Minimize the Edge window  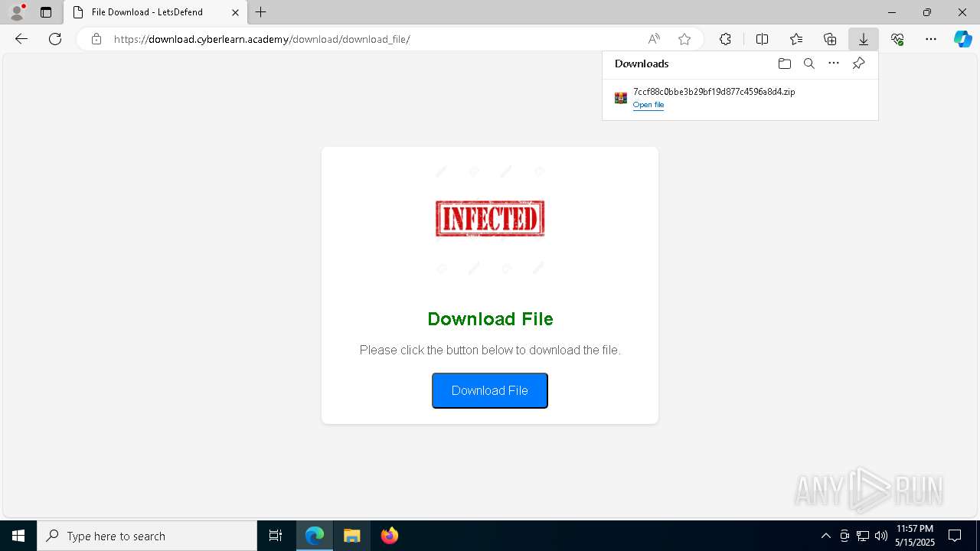tap(892, 12)
